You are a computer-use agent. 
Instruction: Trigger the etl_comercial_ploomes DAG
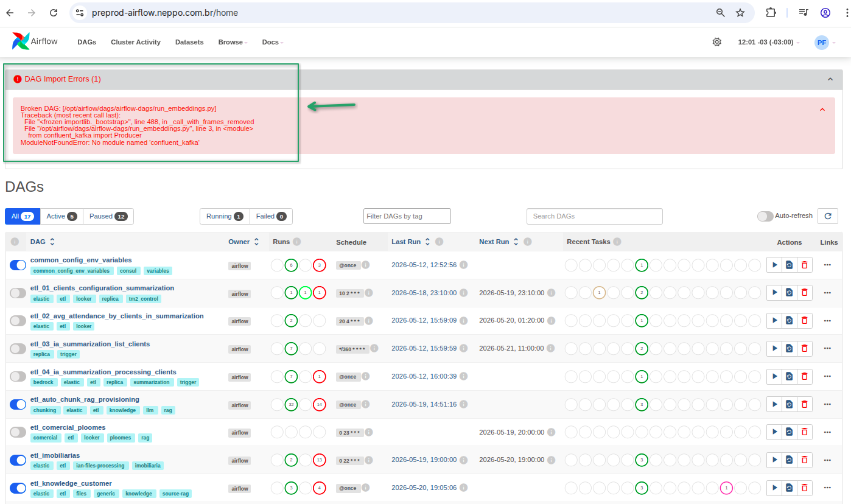point(774,432)
